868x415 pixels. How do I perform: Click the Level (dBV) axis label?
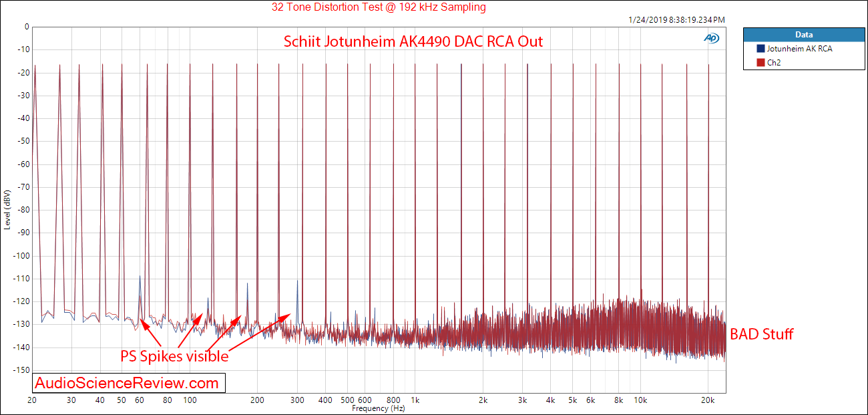[7, 209]
